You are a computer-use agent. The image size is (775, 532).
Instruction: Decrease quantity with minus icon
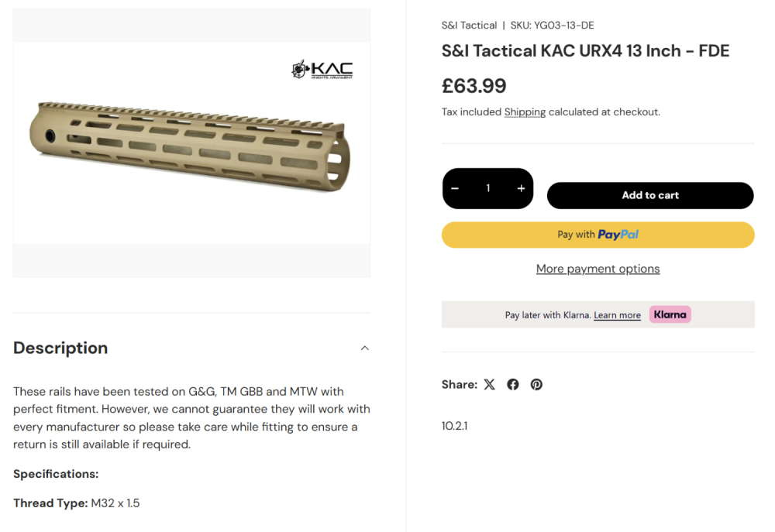(455, 188)
